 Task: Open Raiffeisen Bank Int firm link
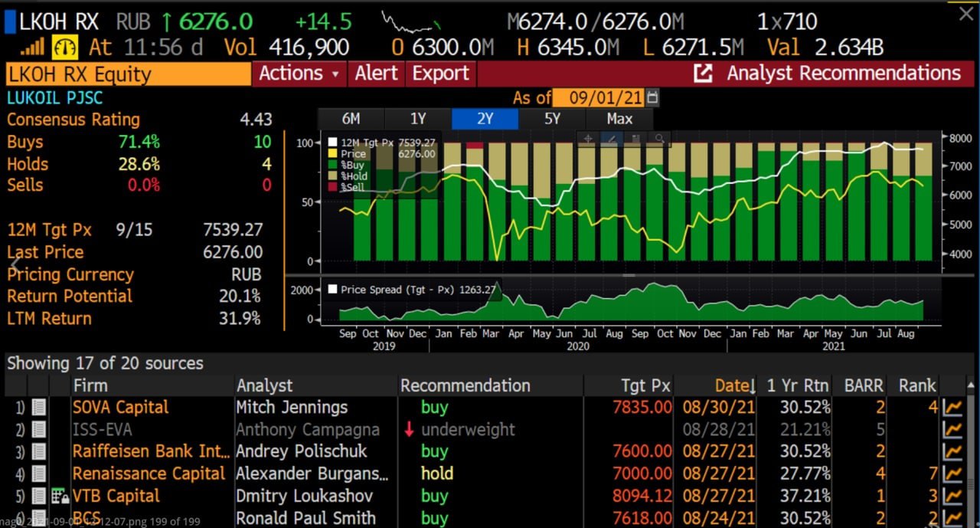(x=152, y=452)
